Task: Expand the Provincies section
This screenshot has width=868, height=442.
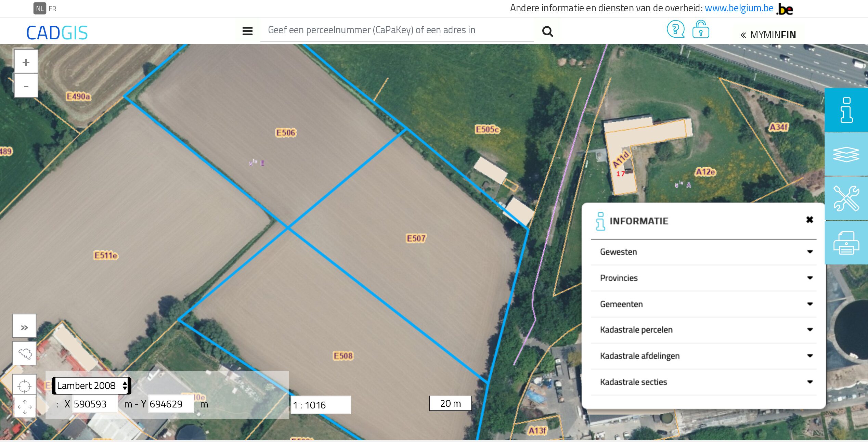Action: (x=703, y=278)
